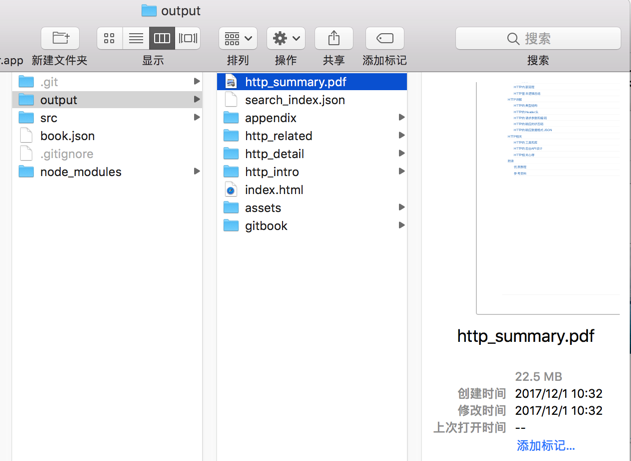Select the index.html file name
The image size is (631, 461).
click(274, 190)
